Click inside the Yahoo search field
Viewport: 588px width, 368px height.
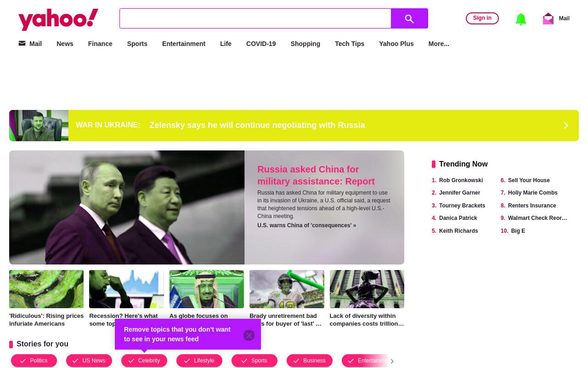(x=255, y=18)
